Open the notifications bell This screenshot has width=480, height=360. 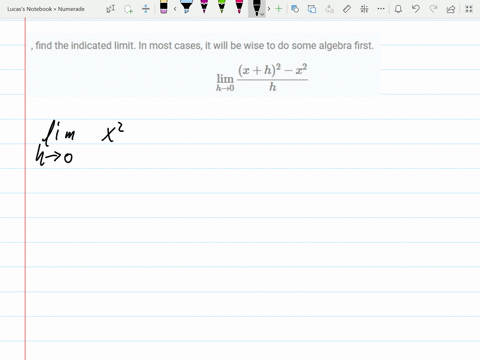(398, 9)
